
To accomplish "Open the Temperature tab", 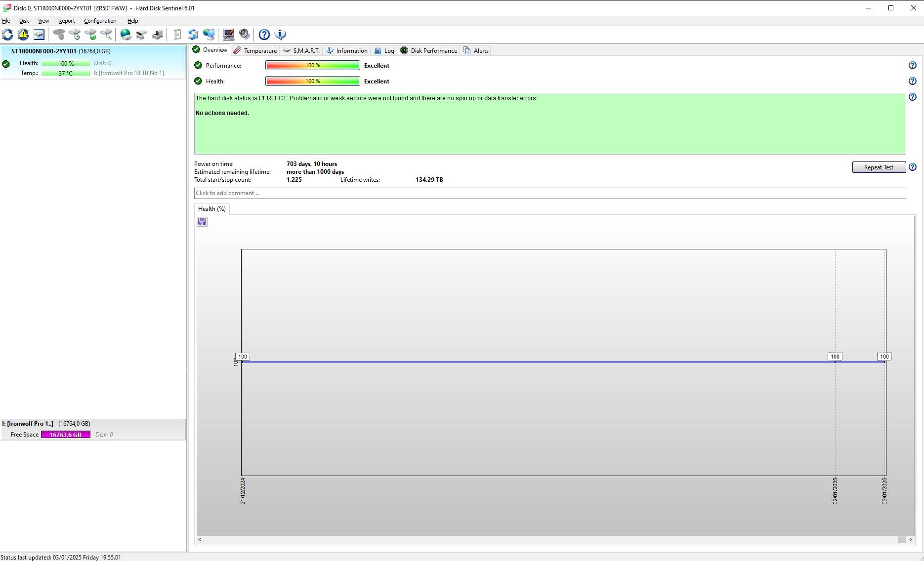I will [255, 51].
